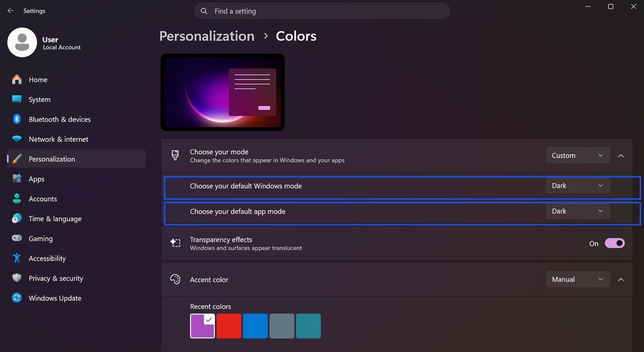Open the System settings page
Viewport: 644px width, 352px height.
click(76, 99)
